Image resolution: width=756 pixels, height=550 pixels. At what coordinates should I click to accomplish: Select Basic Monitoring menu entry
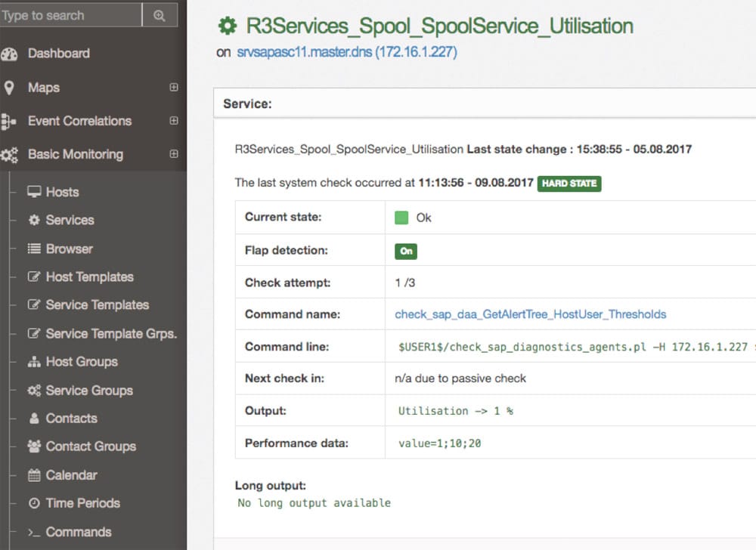pos(76,154)
